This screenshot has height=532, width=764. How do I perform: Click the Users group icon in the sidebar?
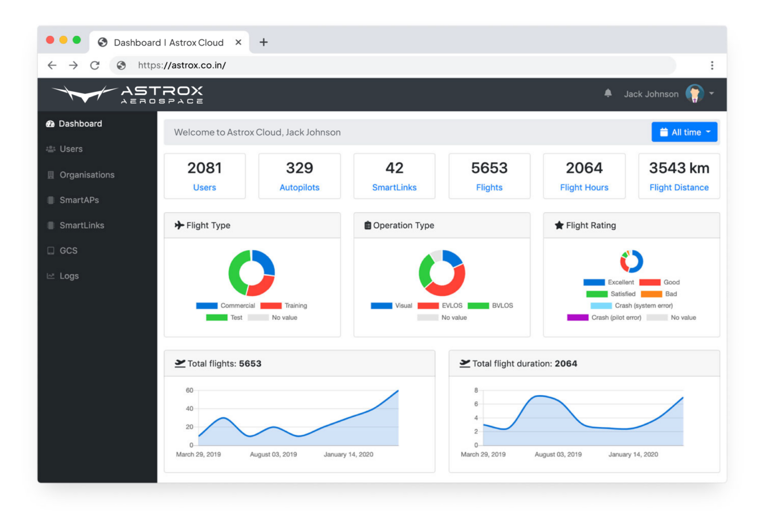[x=51, y=149]
